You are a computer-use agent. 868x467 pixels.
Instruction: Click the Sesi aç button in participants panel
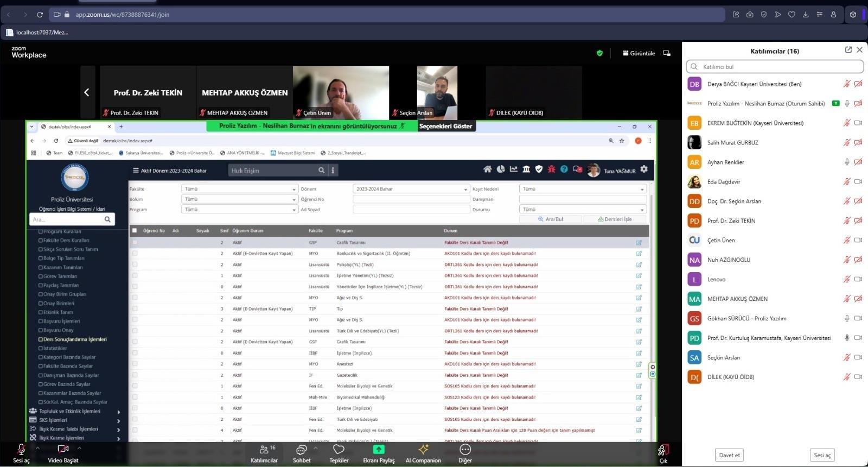coord(822,455)
